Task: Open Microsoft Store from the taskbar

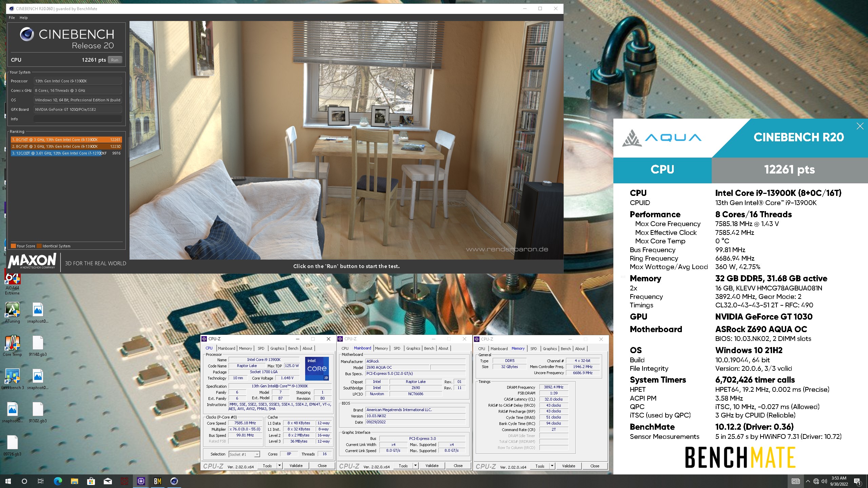Action: pos(91,481)
